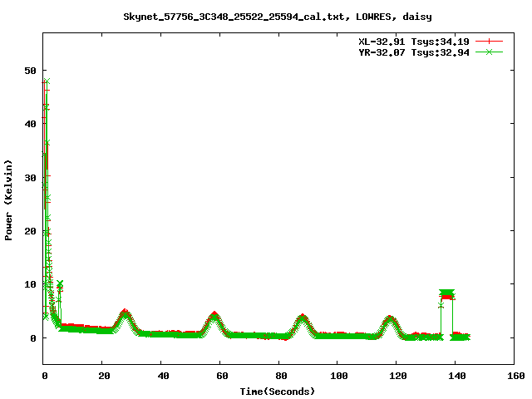Screen dimensions: 532x399
Task: Click the x-axis tick label 20
Action: [x=104, y=376]
